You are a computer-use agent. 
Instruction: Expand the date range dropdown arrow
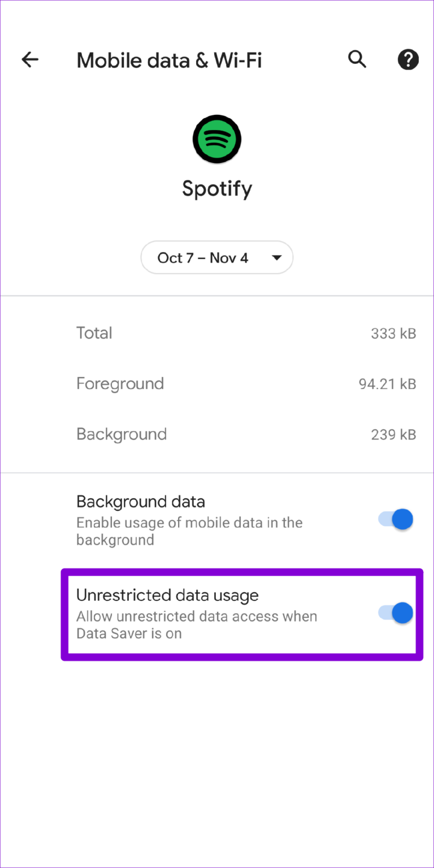(x=276, y=257)
